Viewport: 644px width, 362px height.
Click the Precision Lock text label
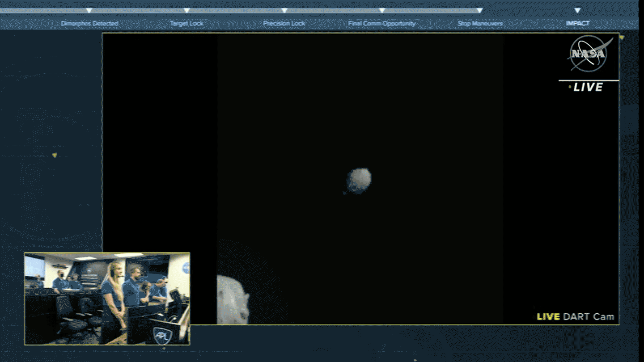click(284, 24)
